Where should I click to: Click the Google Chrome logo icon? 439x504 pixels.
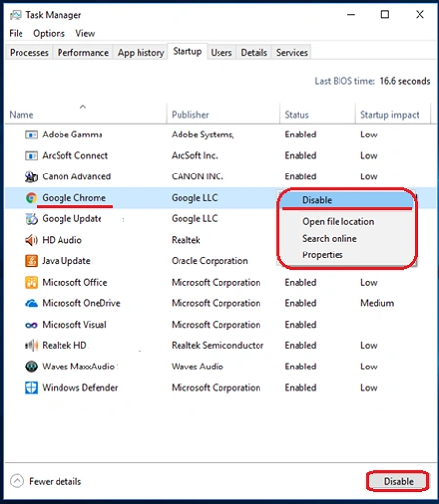(31, 198)
